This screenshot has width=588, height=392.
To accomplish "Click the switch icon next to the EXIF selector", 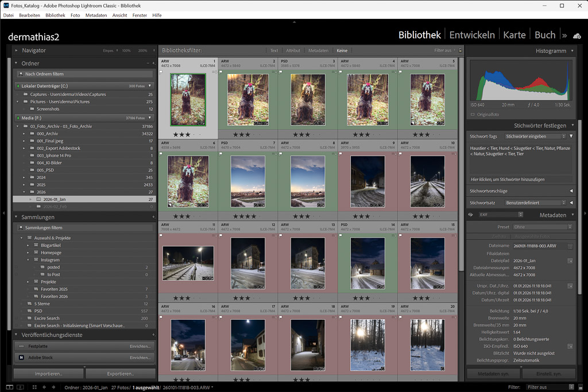I will point(471,215).
